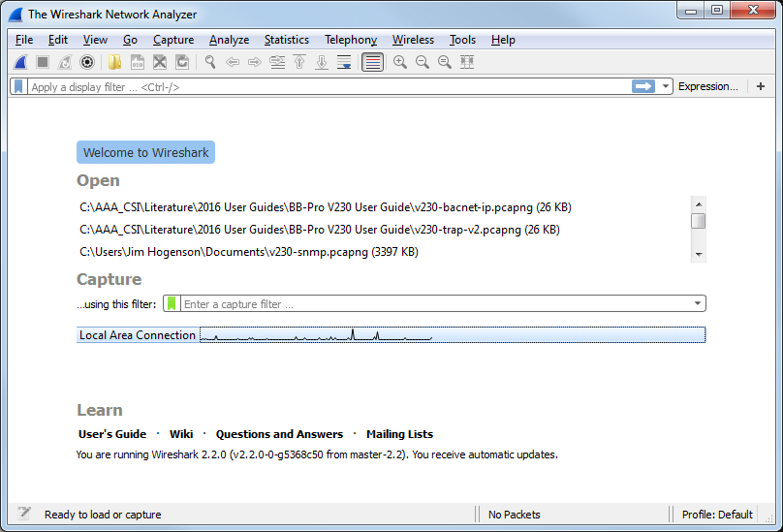783x532 pixels.
Task: Save this capture file icon
Action: pos(138,62)
